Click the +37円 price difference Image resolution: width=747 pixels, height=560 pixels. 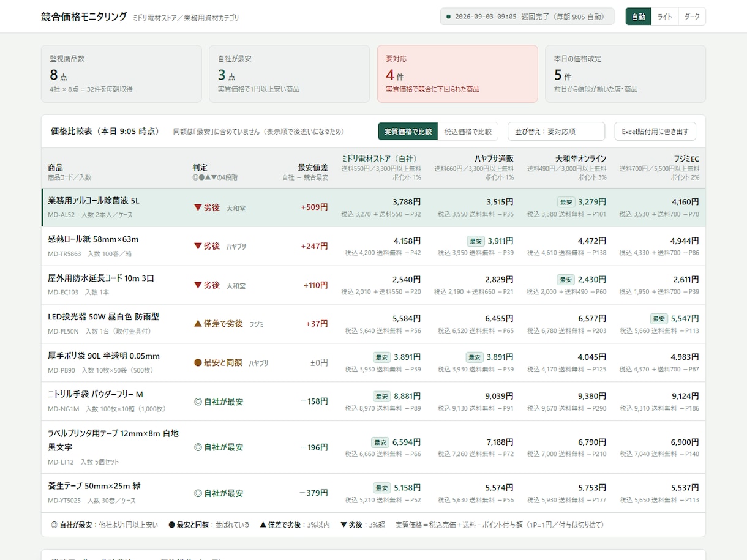coord(317,324)
